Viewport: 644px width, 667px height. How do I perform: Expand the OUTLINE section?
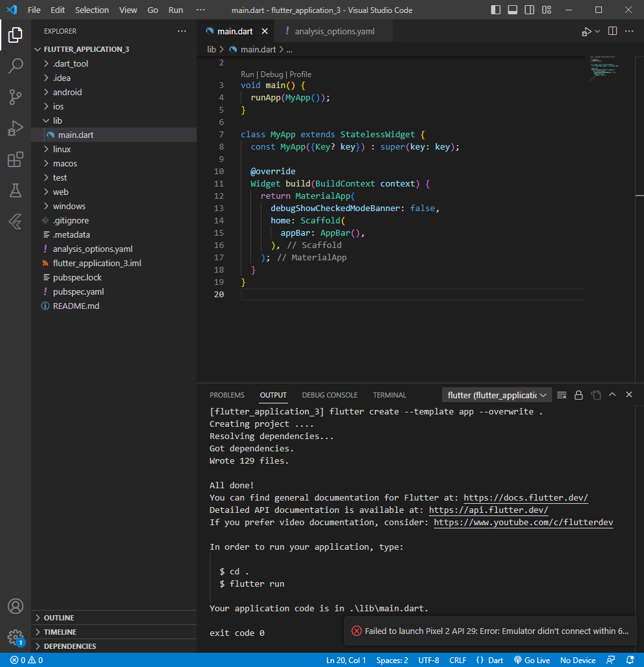coord(114,618)
